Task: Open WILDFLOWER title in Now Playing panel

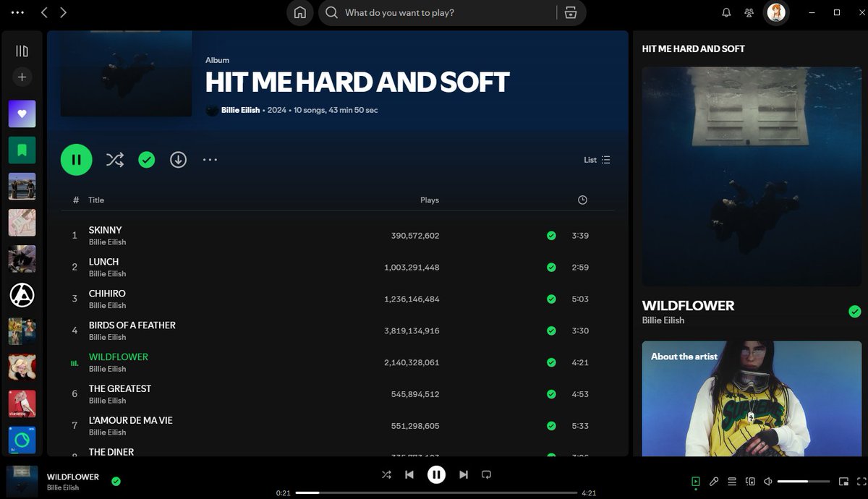Action: [688, 305]
